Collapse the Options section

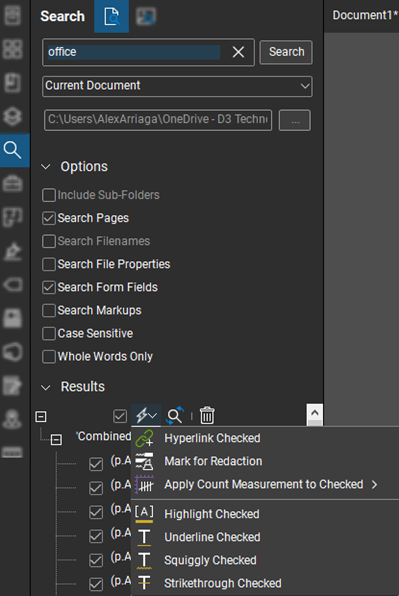click(x=46, y=167)
